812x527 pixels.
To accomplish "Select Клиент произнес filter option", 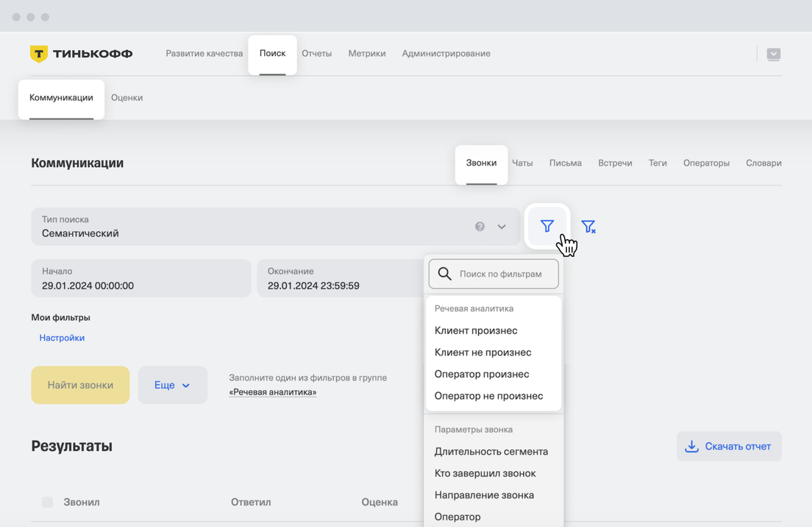I will pos(476,330).
